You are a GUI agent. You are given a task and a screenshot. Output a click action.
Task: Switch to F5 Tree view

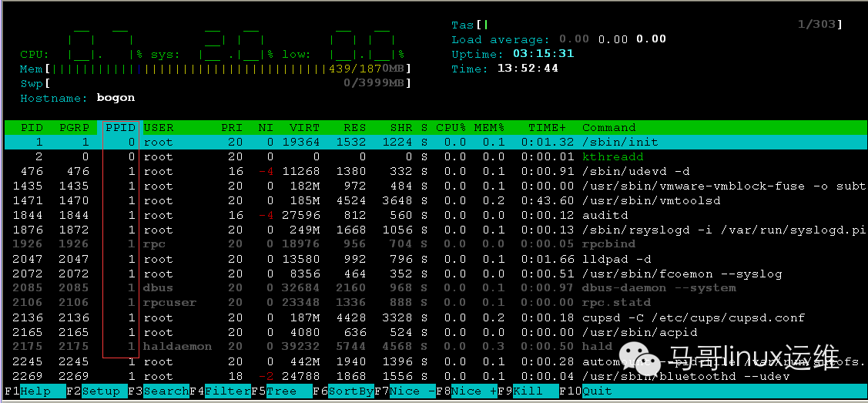pos(281,391)
